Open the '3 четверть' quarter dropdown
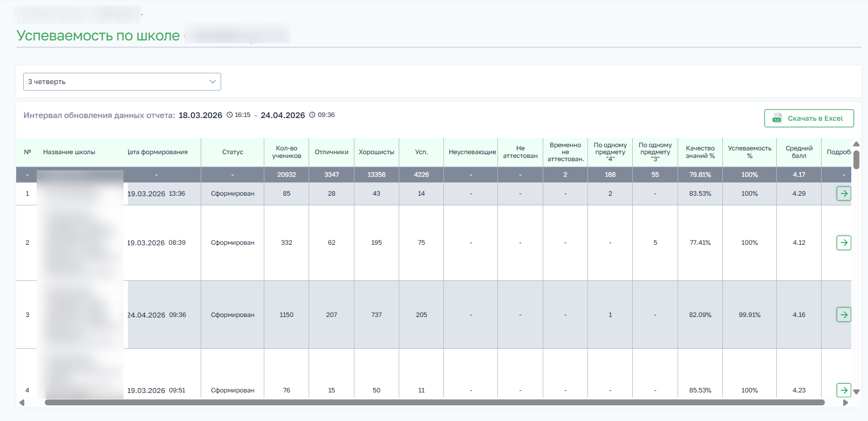 (122, 81)
